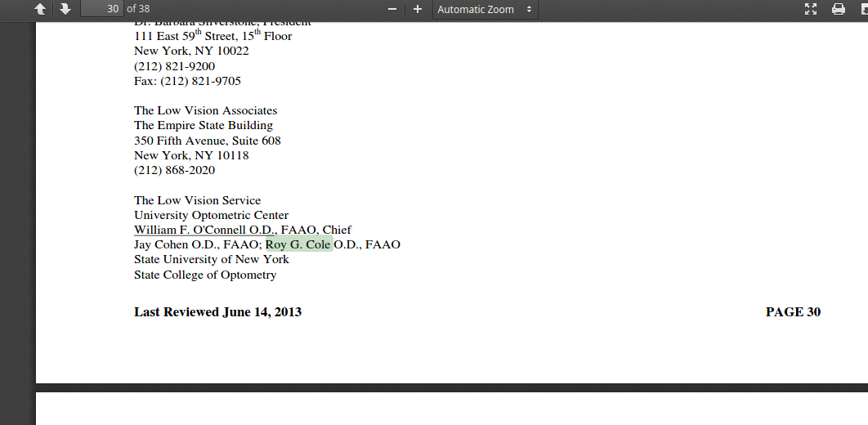Image resolution: width=868 pixels, height=425 pixels.
Task: Click 'University Optometric Center' line
Action: pyautogui.click(x=211, y=215)
